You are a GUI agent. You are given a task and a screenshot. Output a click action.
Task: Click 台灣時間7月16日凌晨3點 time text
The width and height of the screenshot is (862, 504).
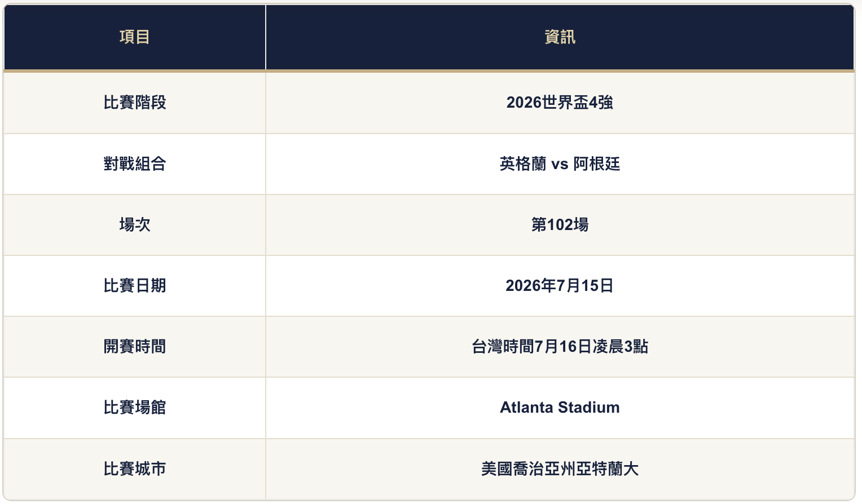[x=560, y=347]
